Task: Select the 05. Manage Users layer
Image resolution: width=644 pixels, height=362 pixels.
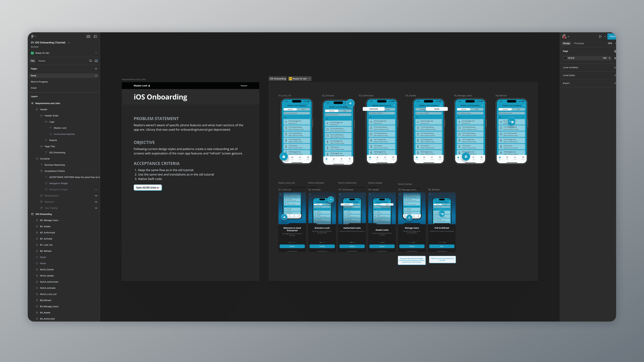Action: point(49,220)
